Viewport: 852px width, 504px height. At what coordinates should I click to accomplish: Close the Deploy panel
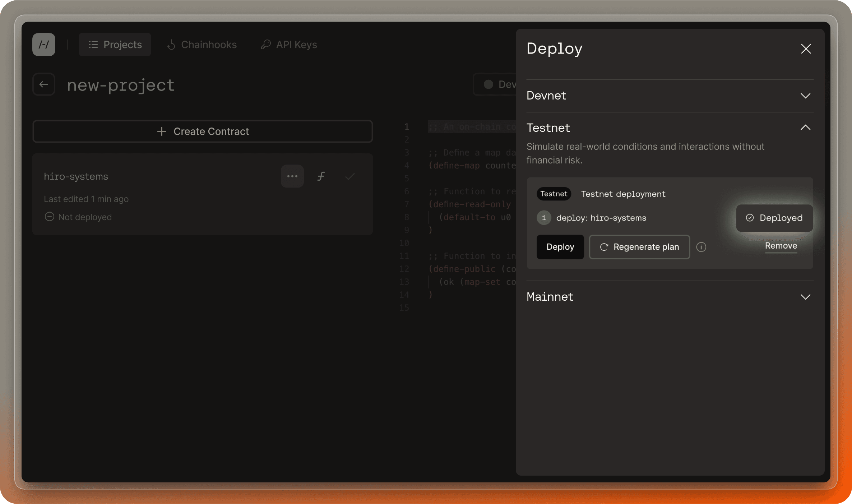pos(806,49)
